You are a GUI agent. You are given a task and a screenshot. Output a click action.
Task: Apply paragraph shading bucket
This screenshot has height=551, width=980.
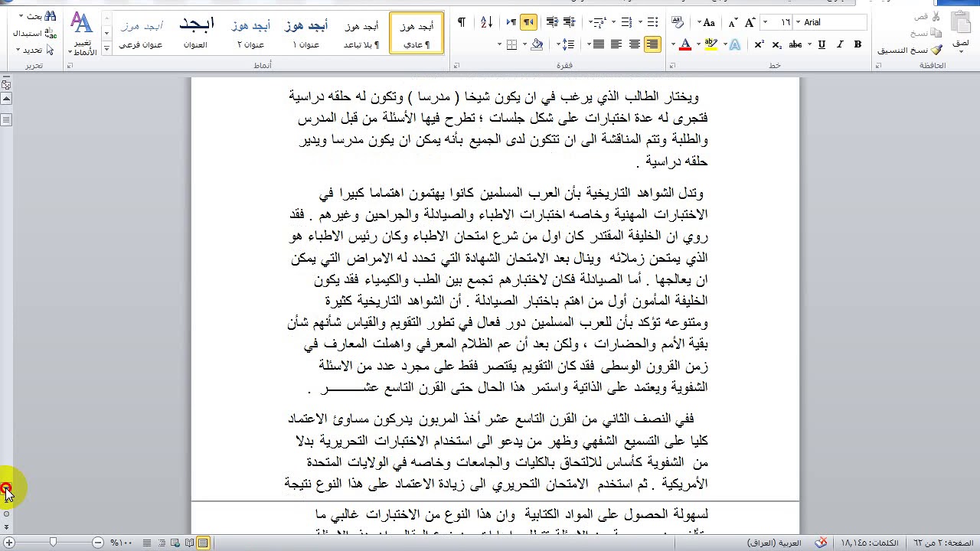click(537, 44)
